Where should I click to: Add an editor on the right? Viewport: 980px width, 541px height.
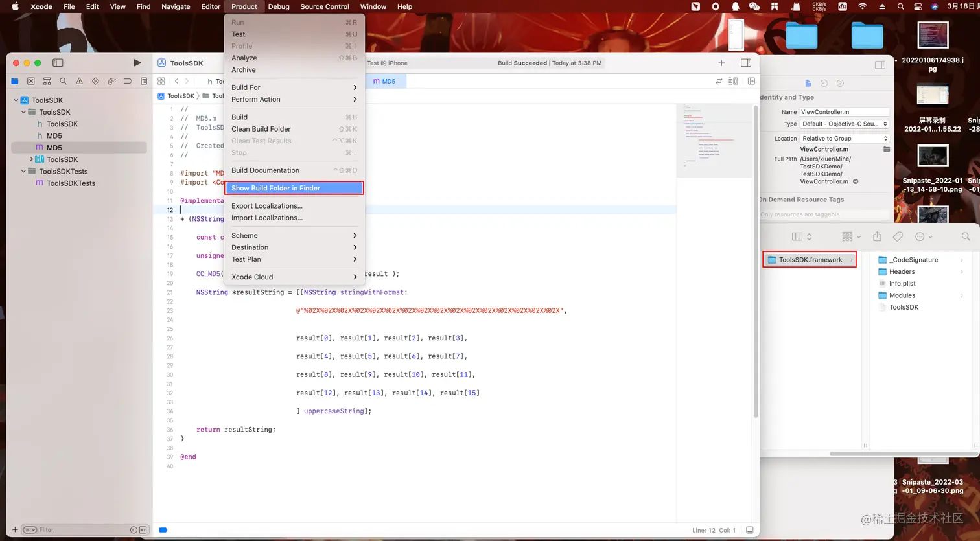coord(751,81)
